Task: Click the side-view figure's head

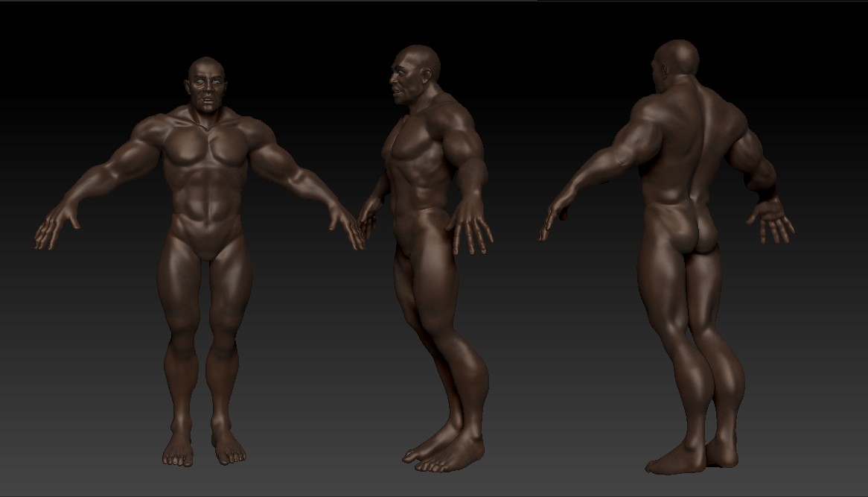Action: tap(415, 75)
